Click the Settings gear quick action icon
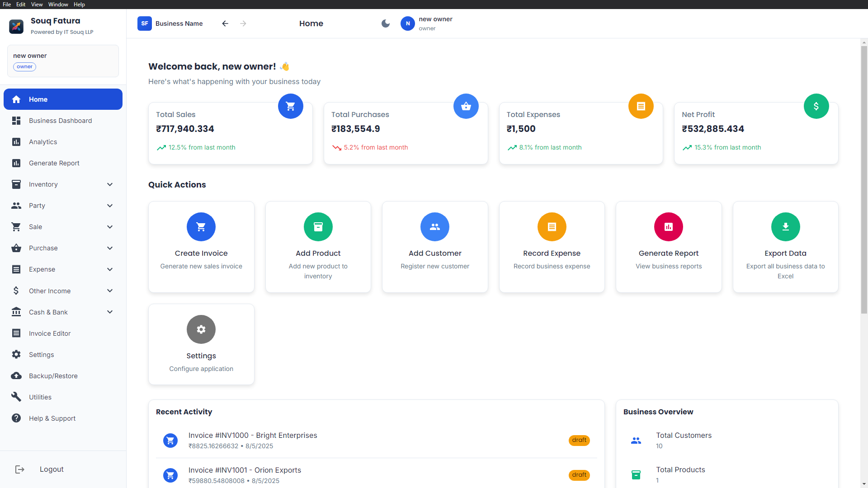The image size is (868, 488). tap(201, 329)
